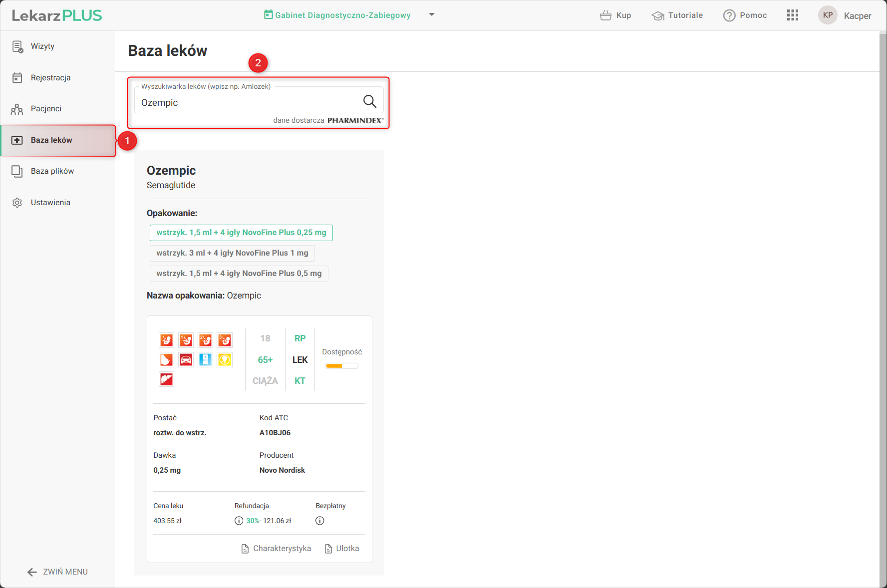
Task: Click the Rejestracja calendar icon
Action: [17, 78]
